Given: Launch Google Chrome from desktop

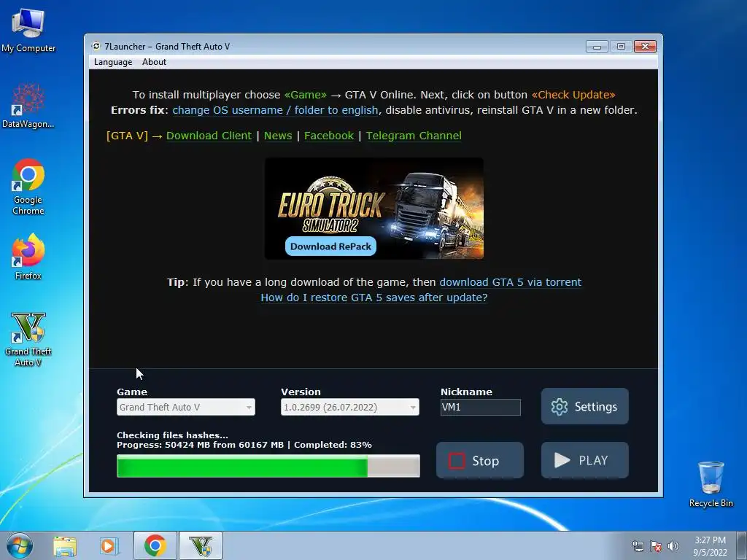Looking at the screenshot, I should [x=28, y=187].
